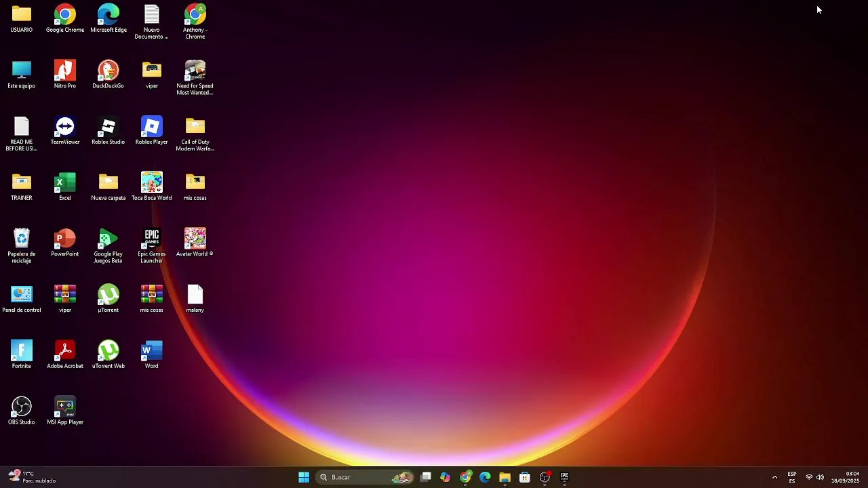Select the Google Chrome desktop shortcut
Image resolution: width=868 pixels, height=488 pixels.
pos(65,19)
